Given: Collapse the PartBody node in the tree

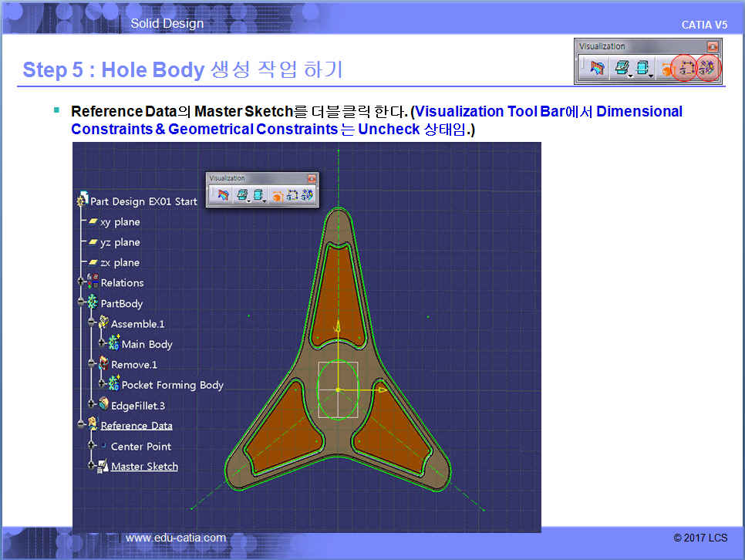Looking at the screenshot, I should (x=80, y=303).
